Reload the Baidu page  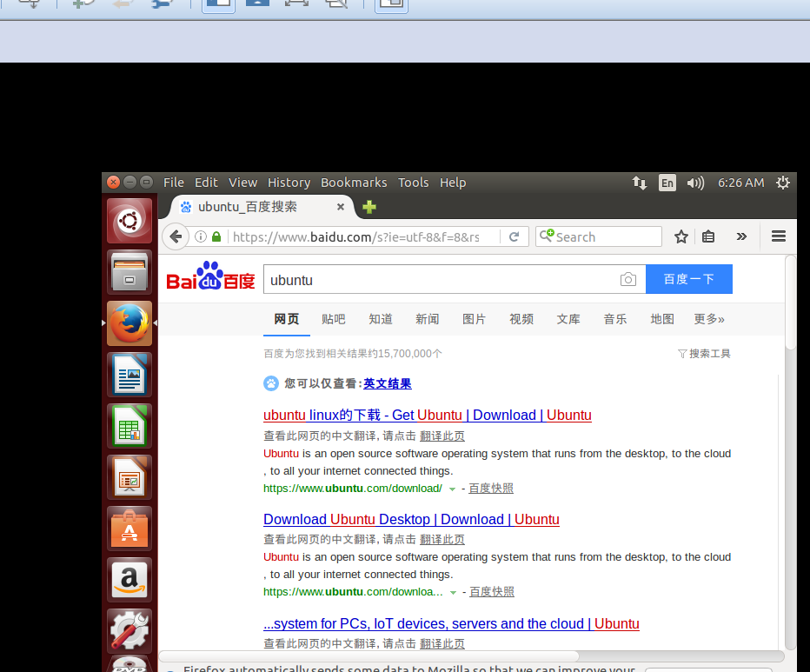(x=514, y=236)
